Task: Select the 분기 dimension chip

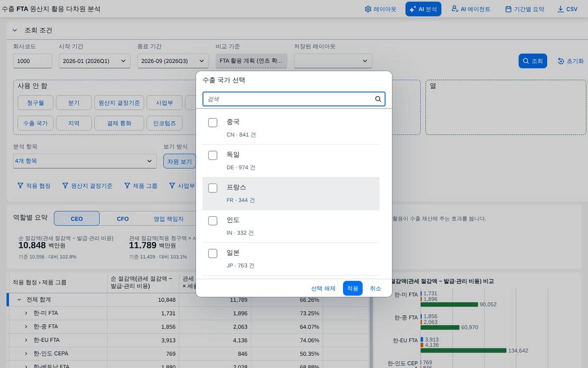Action: (x=73, y=103)
